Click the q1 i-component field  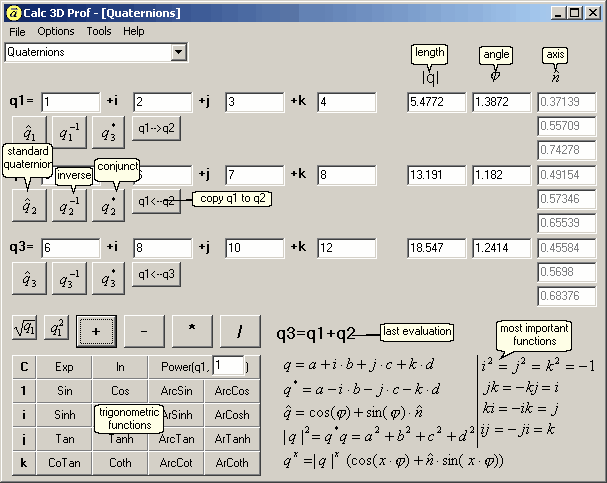pyautogui.click(x=163, y=102)
